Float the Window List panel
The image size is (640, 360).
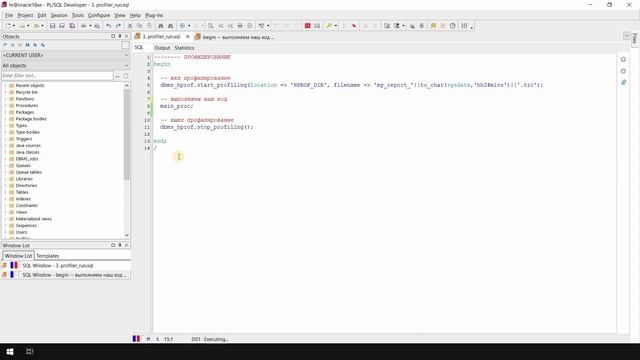click(x=113, y=245)
